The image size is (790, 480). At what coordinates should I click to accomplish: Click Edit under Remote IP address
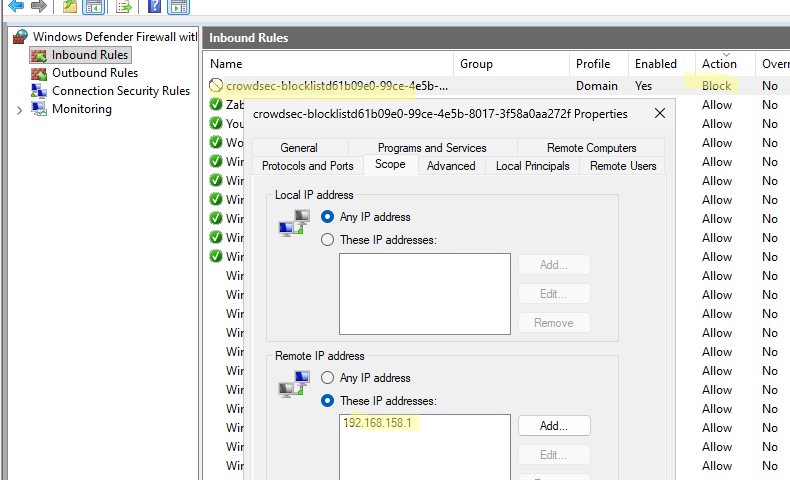[554, 455]
